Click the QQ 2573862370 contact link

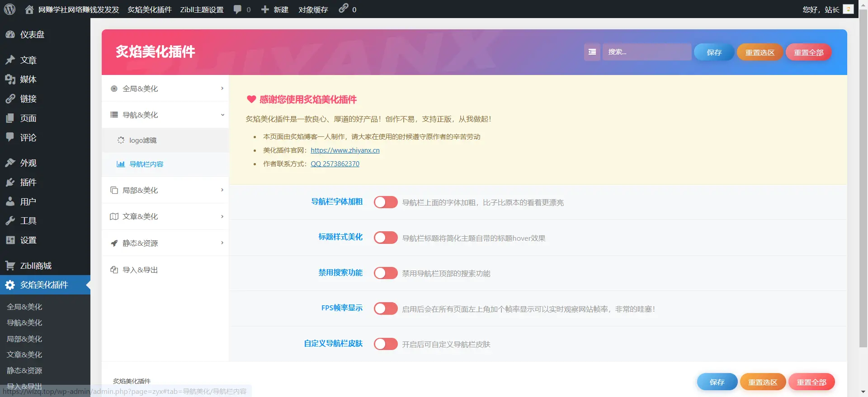pos(335,164)
